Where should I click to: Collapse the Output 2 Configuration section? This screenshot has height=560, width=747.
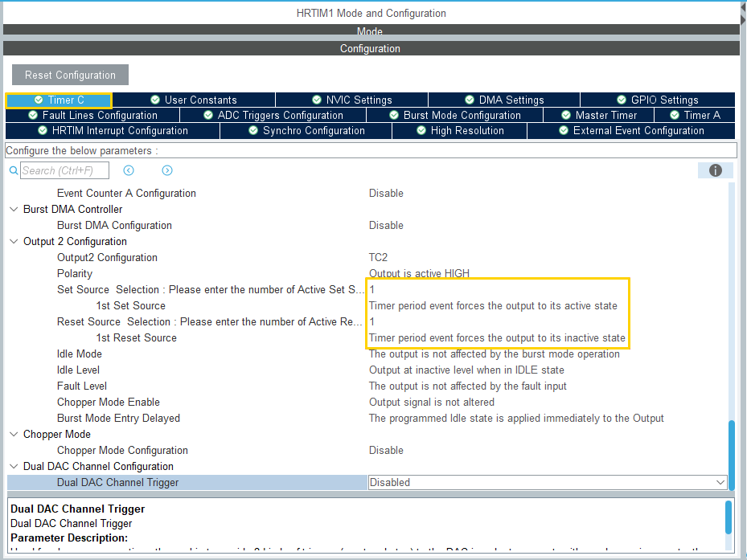(x=14, y=241)
